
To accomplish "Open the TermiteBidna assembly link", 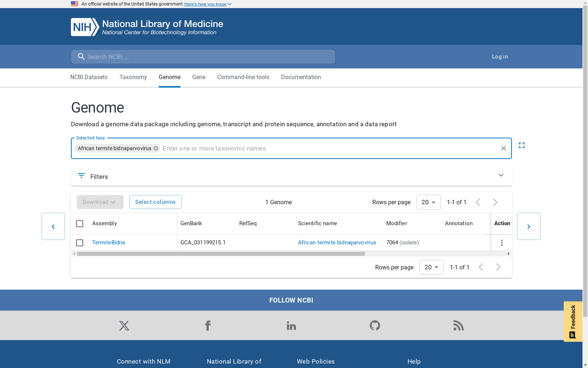I will [108, 243].
